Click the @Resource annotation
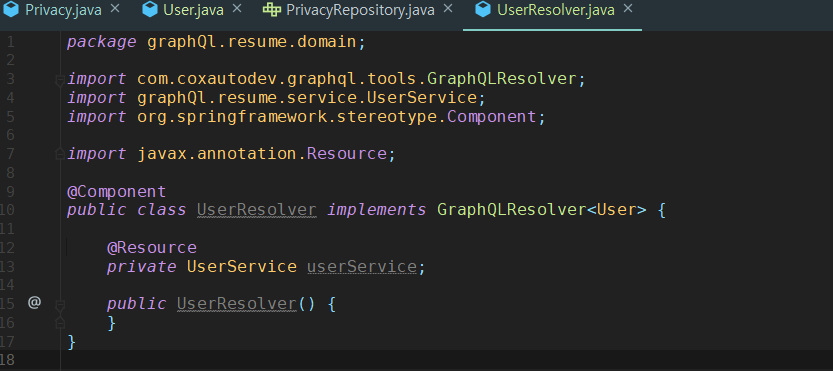Screen dimensions: 833x371 151,248
